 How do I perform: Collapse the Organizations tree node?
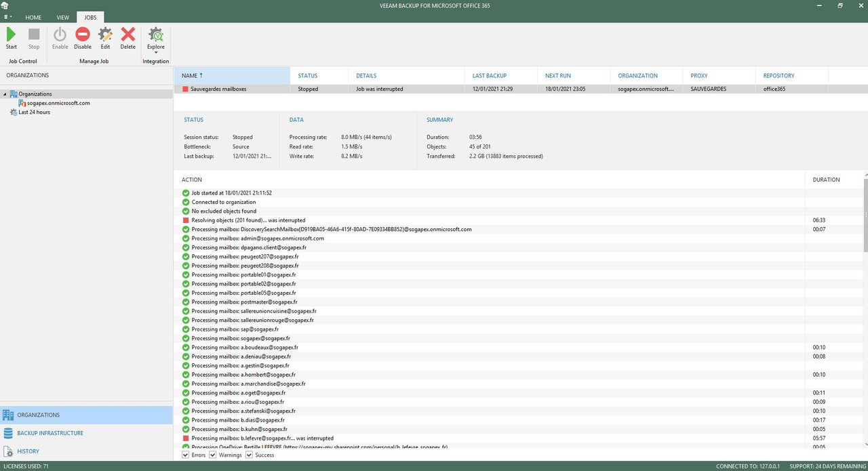5,94
